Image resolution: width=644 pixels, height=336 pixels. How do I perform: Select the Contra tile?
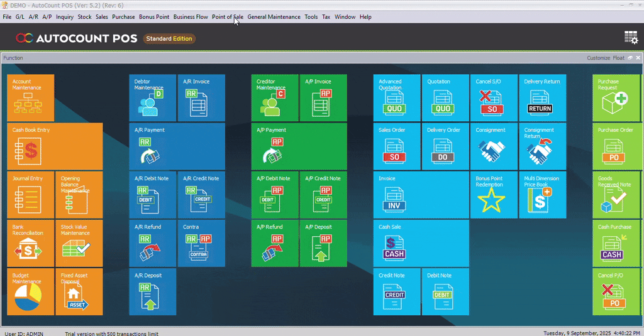point(201,243)
